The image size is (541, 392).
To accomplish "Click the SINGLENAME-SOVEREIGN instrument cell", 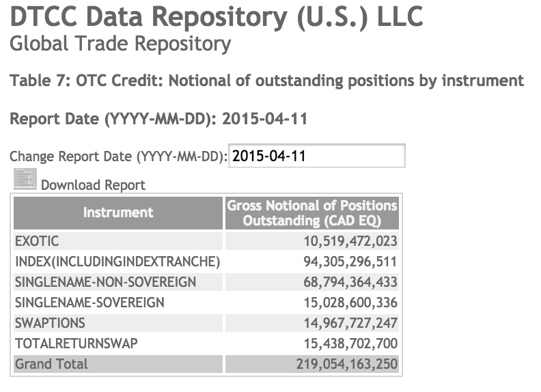I will 118,303.
